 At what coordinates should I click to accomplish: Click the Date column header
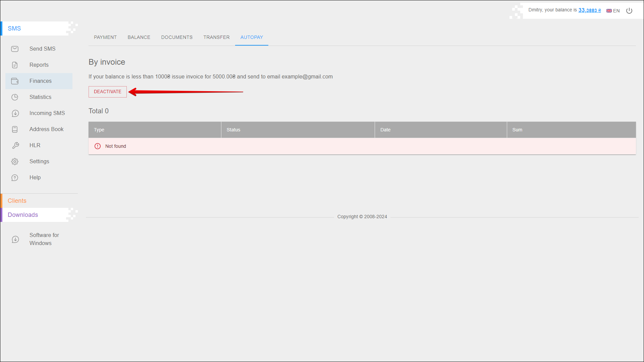pyautogui.click(x=385, y=130)
